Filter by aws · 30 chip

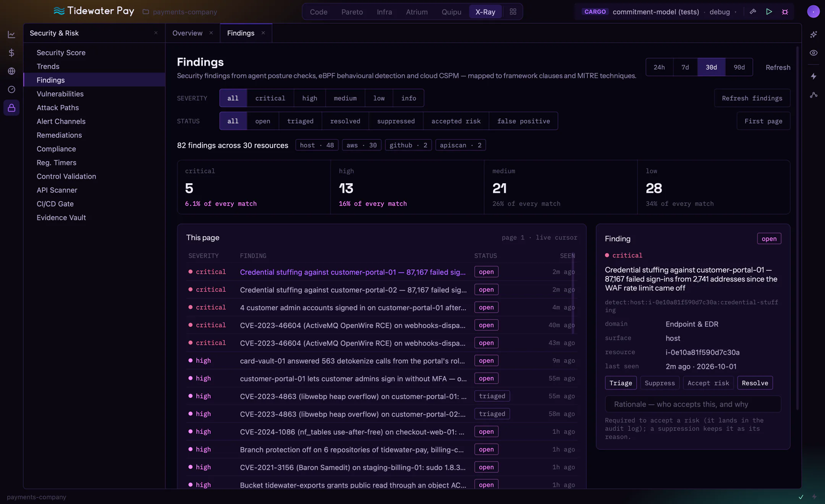pyautogui.click(x=361, y=145)
